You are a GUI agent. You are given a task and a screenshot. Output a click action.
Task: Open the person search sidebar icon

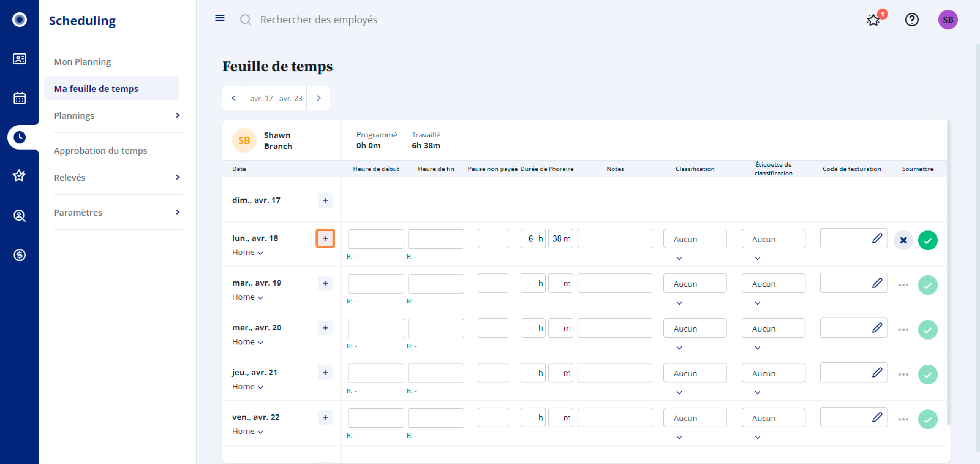coord(19,215)
